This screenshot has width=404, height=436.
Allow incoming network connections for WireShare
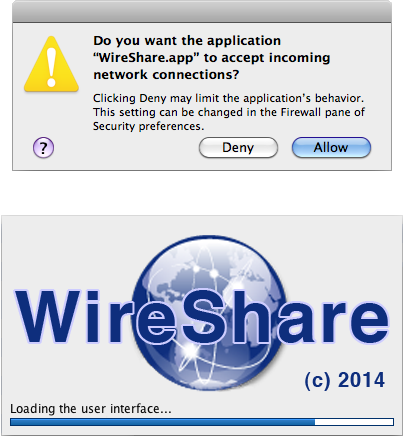[331, 147]
